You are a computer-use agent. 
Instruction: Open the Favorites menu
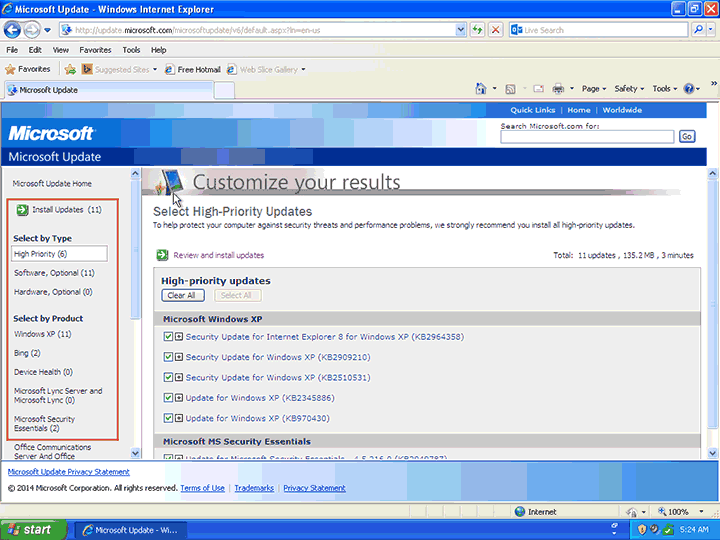(x=95, y=50)
